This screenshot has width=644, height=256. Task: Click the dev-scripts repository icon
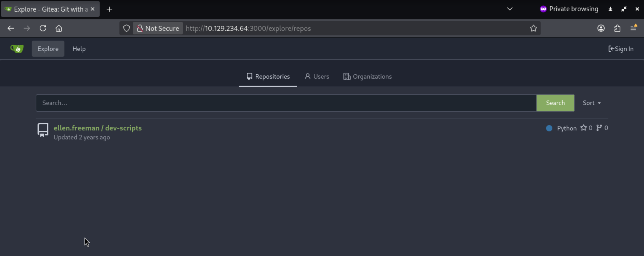click(x=43, y=130)
